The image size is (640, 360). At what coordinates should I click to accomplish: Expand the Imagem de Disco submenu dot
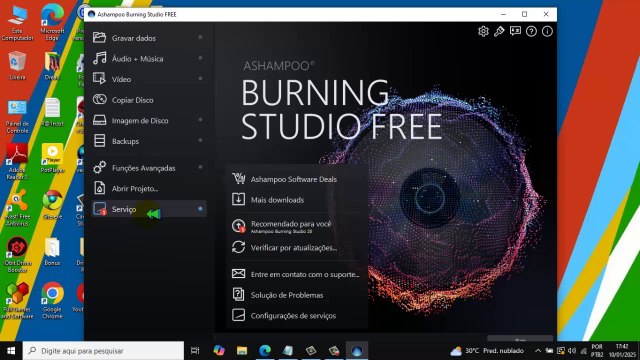click(x=200, y=120)
